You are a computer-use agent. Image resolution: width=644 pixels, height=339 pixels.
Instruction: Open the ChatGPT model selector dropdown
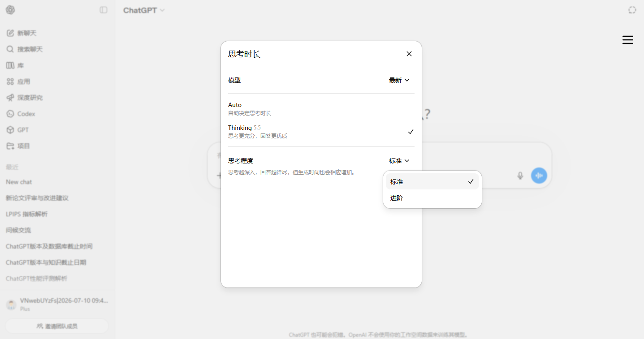coord(144,10)
